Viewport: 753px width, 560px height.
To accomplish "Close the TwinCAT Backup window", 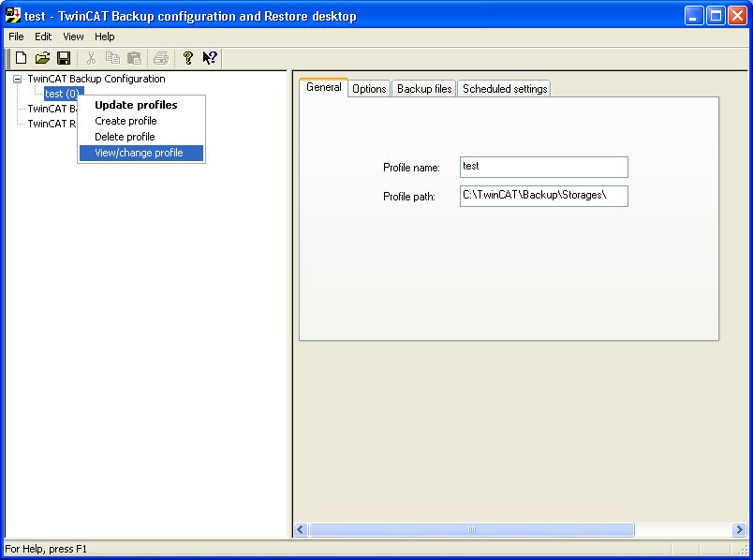I will (x=737, y=16).
